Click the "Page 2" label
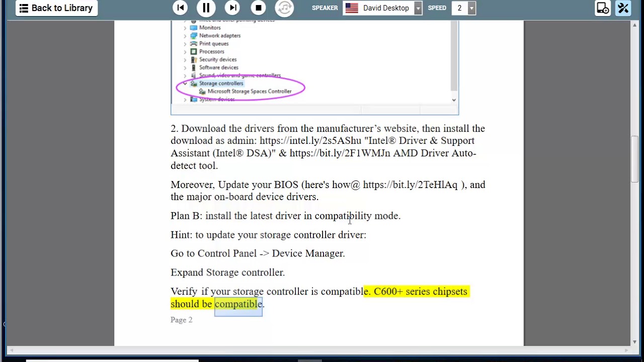 [x=181, y=320]
